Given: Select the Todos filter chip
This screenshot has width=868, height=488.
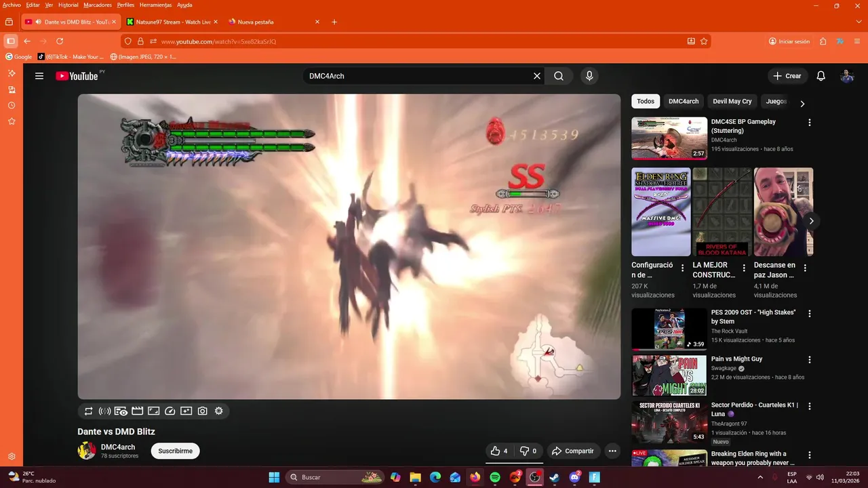Looking at the screenshot, I should pos(646,101).
